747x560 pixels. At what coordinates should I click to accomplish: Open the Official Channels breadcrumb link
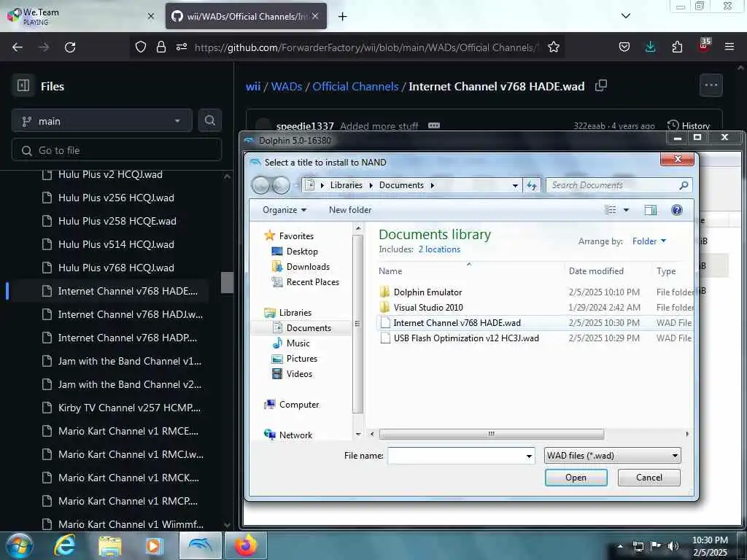coord(355,86)
